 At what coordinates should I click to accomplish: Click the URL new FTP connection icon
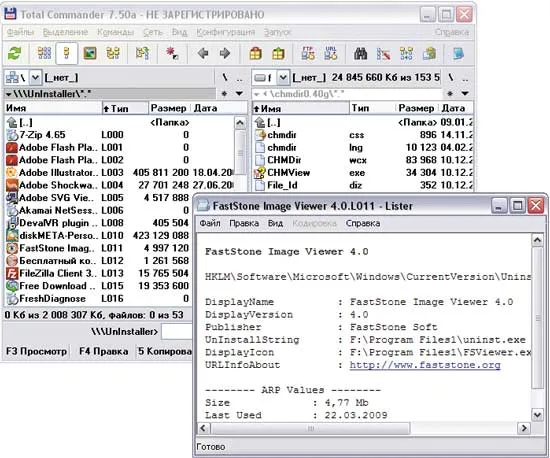[331, 53]
